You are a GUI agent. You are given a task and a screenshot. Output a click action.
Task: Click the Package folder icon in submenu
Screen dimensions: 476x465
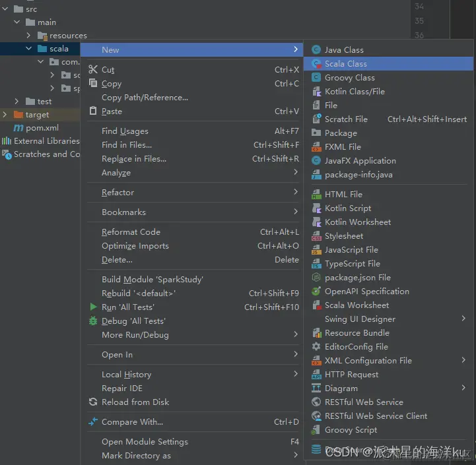coord(316,133)
